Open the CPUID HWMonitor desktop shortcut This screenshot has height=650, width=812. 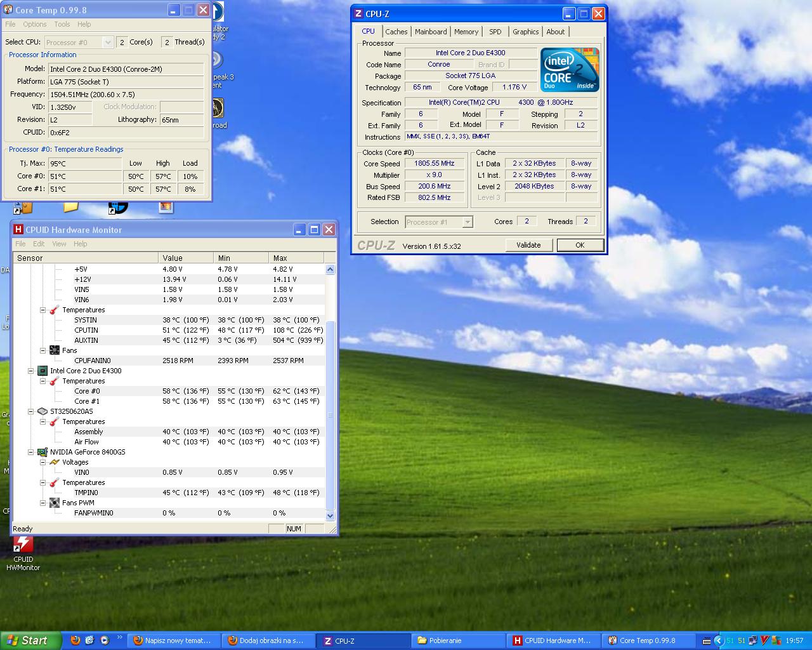coord(23,546)
